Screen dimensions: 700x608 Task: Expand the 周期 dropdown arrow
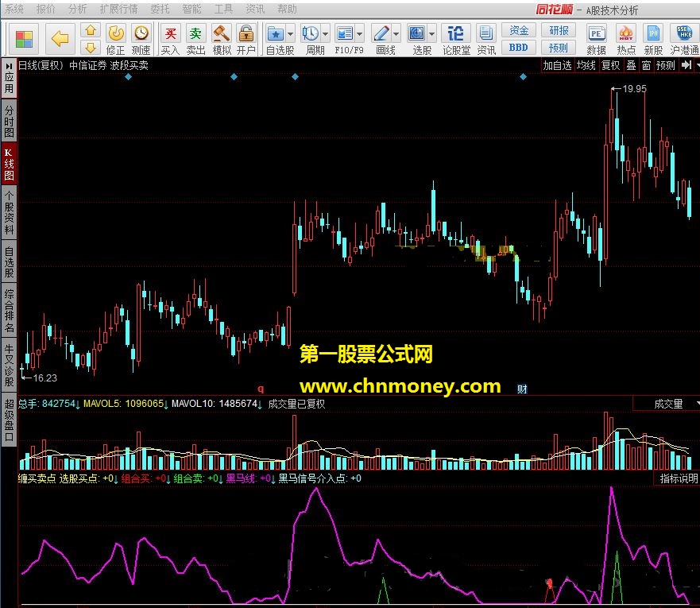pos(326,34)
